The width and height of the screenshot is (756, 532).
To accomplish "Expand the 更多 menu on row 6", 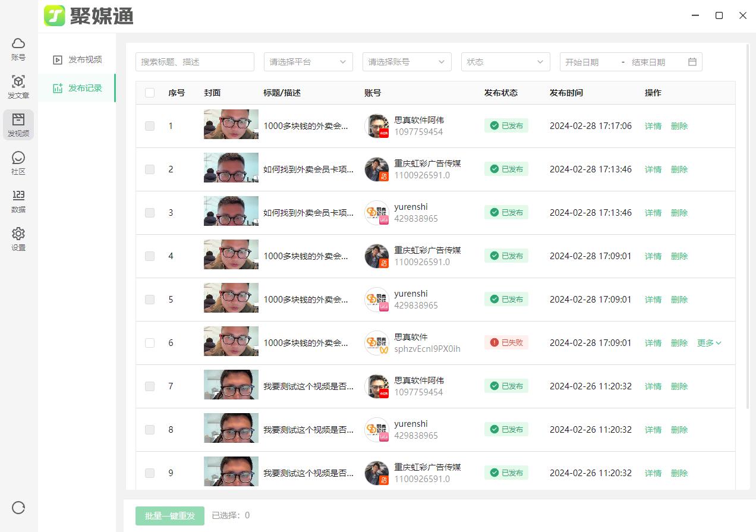I will [708, 342].
